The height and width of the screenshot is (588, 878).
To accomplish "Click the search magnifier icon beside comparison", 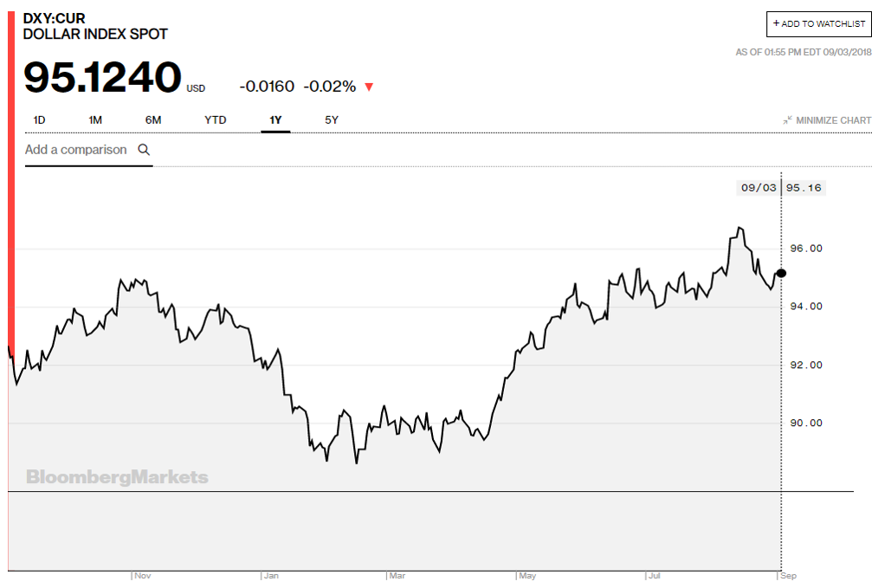I will [144, 150].
